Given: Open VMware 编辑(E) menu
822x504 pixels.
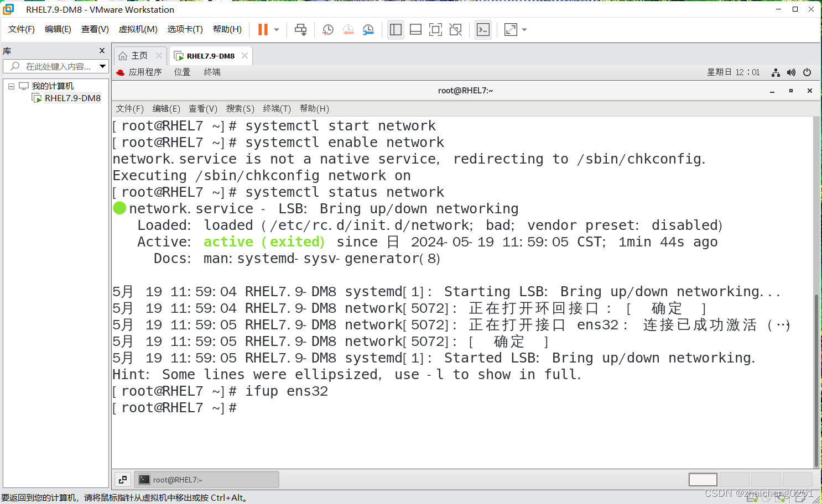Looking at the screenshot, I should [x=58, y=29].
